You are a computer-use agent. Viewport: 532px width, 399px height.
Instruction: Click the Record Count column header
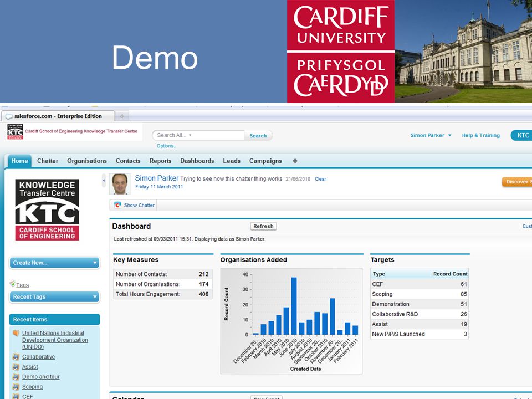pyautogui.click(x=450, y=274)
